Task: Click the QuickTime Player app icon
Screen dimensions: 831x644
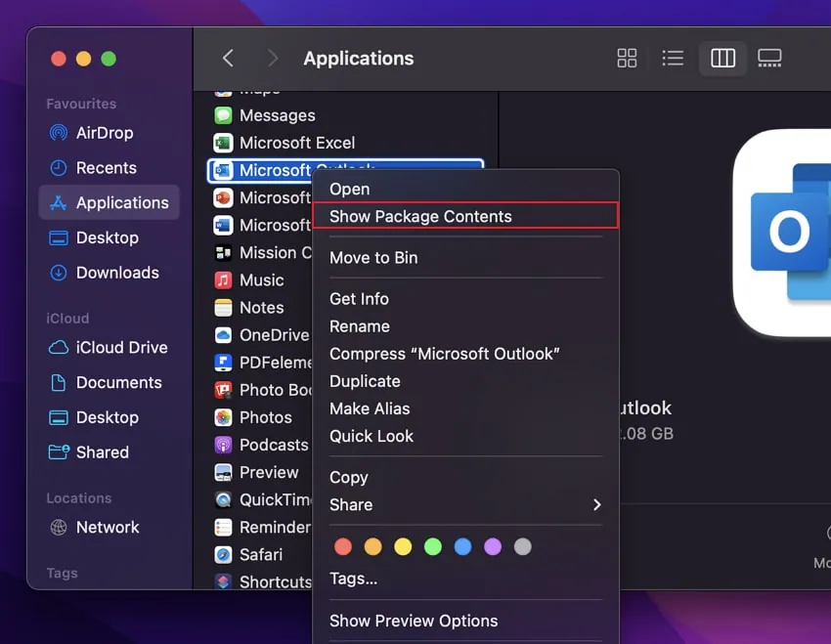Action: coord(223,500)
